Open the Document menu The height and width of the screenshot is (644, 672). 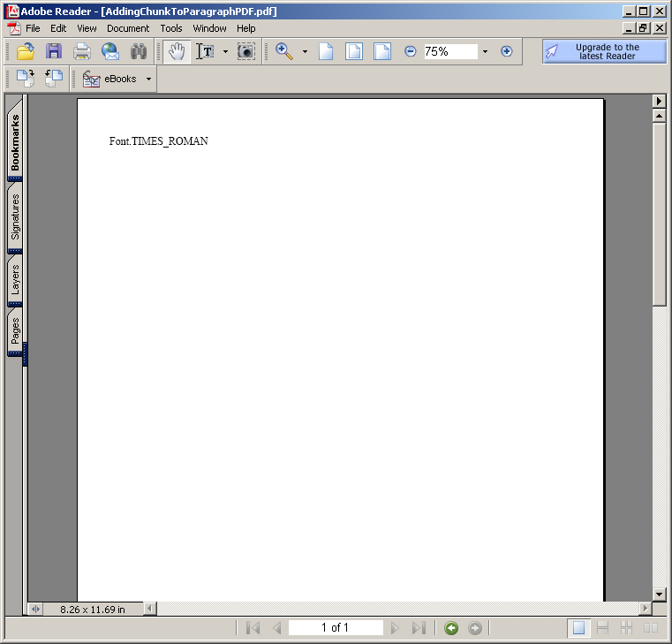pyautogui.click(x=128, y=28)
